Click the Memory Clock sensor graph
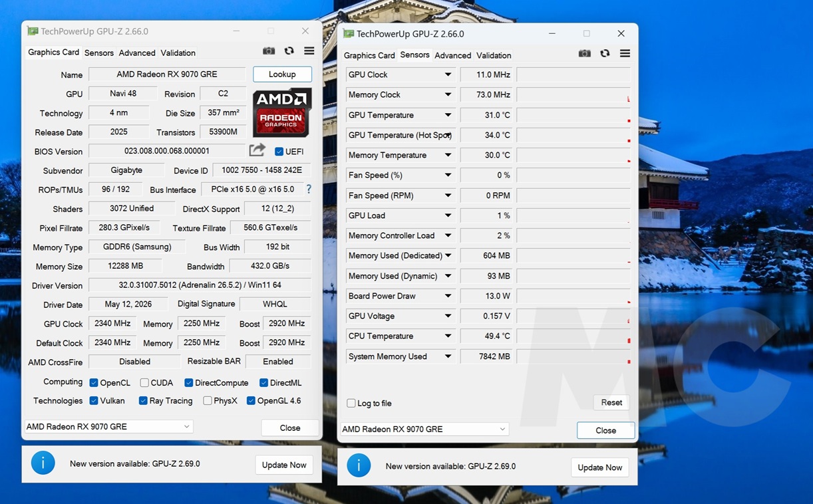The width and height of the screenshot is (813, 504). pyautogui.click(x=573, y=94)
